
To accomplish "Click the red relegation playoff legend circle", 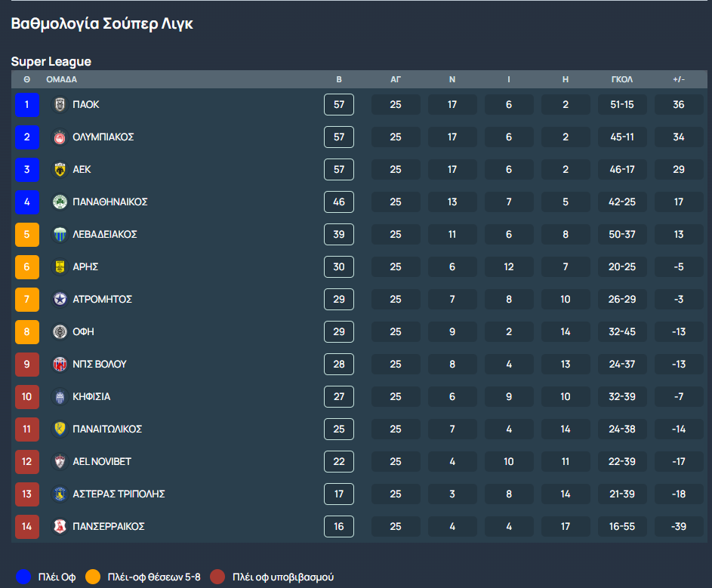I will pyautogui.click(x=217, y=577).
